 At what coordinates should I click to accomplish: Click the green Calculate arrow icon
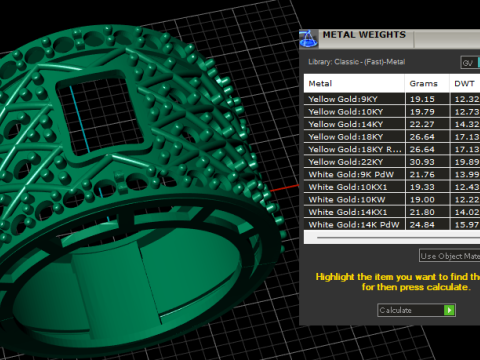(x=449, y=310)
